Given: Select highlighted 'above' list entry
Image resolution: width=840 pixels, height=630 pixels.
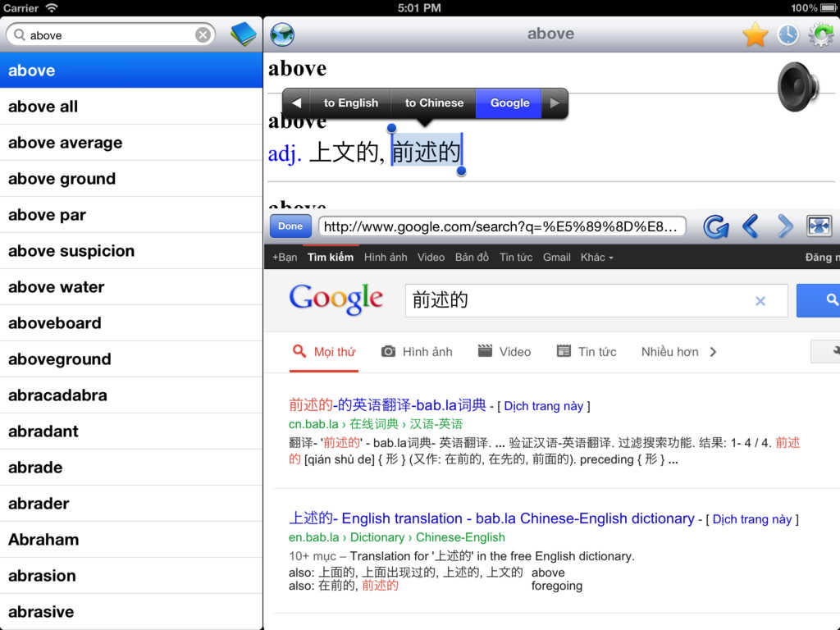Looking at the screenshot, I should tap(131, 71).
